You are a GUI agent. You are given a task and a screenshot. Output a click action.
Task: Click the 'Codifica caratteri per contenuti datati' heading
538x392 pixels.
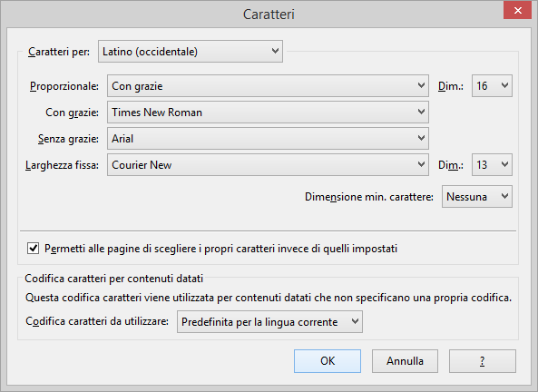tap(114, 279)
